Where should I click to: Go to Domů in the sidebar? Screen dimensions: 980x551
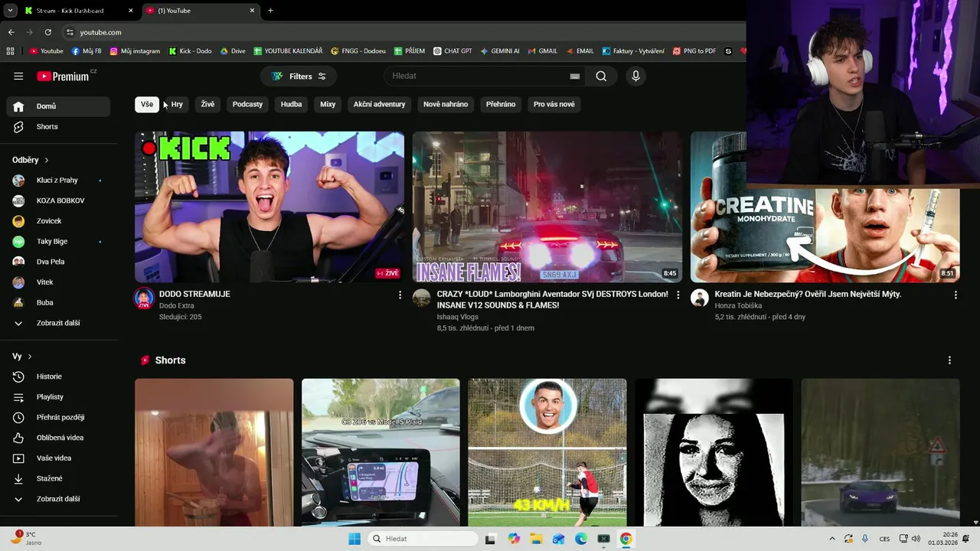58,106
